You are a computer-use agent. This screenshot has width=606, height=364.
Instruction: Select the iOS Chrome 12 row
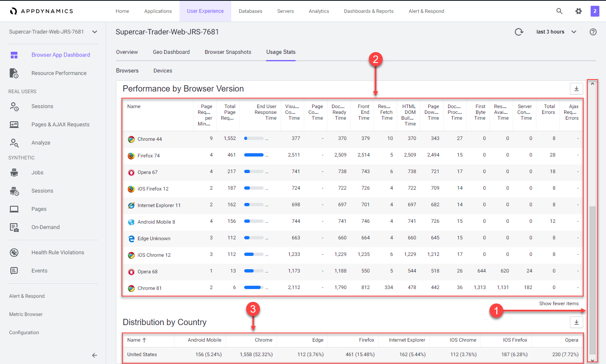click(x=352, y=255)
